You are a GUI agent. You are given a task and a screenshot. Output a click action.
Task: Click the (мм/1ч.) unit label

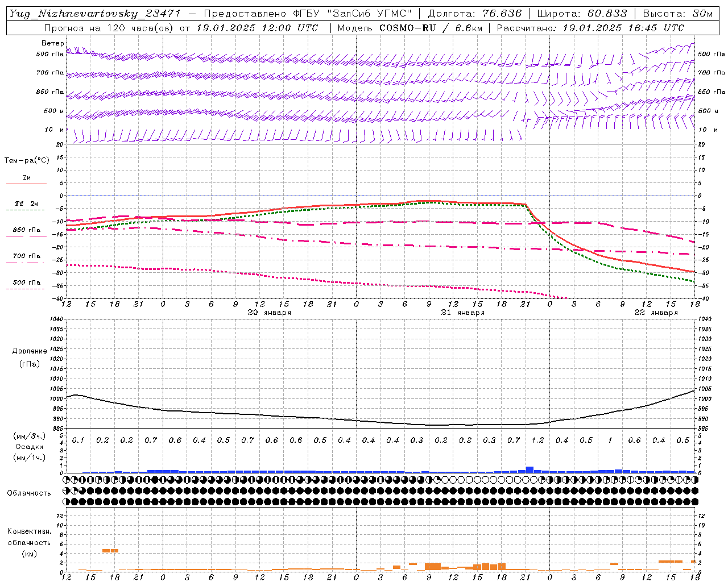tap(30, 458)
